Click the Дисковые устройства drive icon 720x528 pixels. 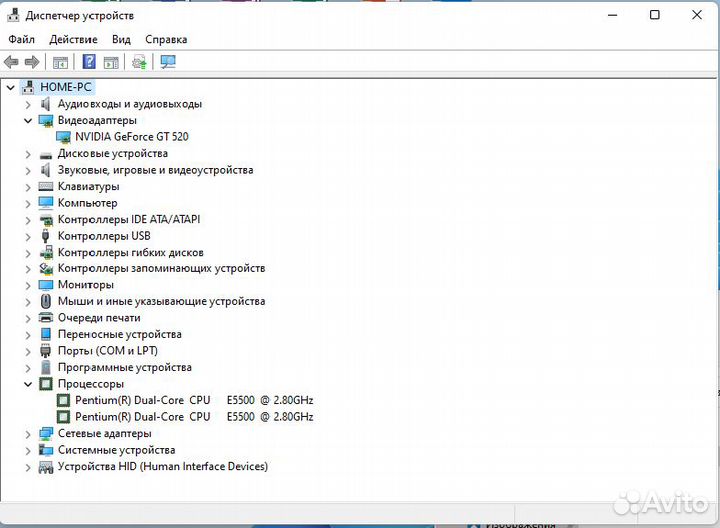[x=46, y=155]
